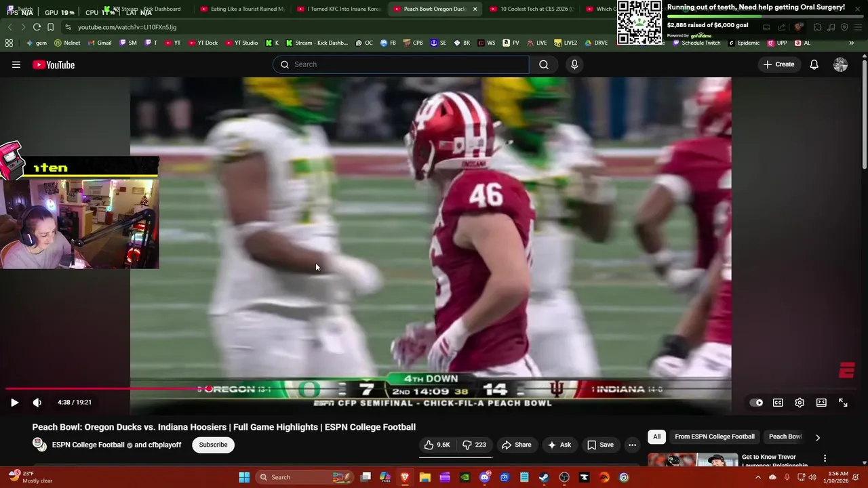This screenshot has width=868, height=488.
Task: Open the NVIDIA app from the taskbar
Action: (x=465, y=477)
